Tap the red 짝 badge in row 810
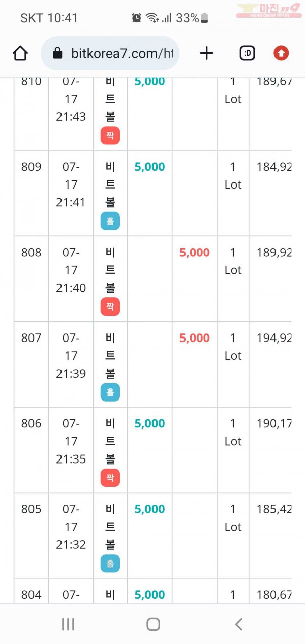 (110, 135)
